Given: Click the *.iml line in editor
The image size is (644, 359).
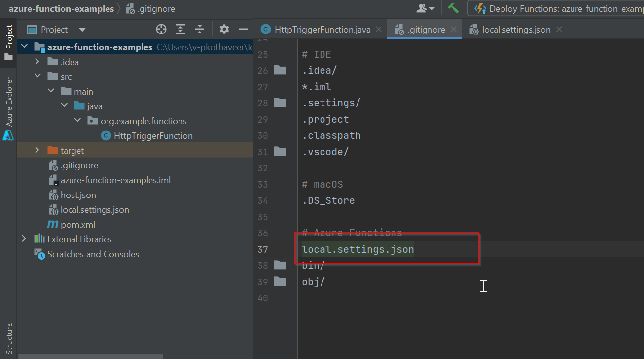Looking at the screenshot, I should point(317,87).
